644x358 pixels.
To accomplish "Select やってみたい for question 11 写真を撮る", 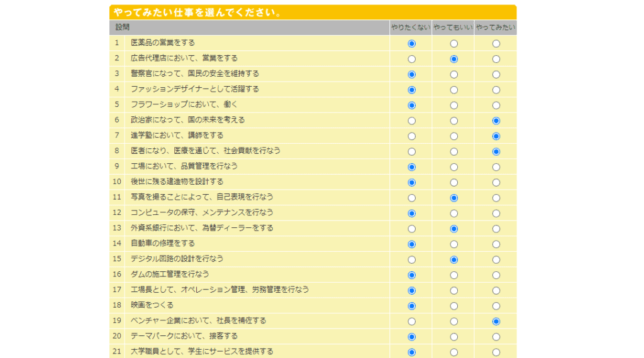I will [x=496, y=198].
